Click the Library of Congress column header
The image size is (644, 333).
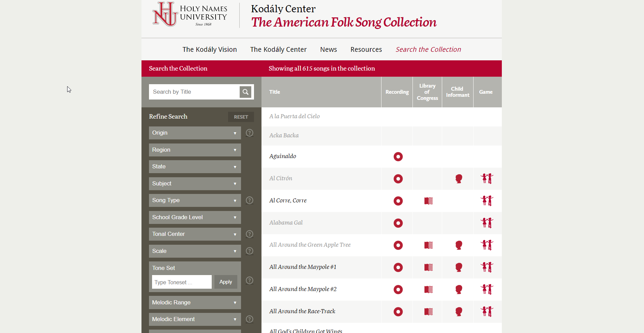point(428,92)
